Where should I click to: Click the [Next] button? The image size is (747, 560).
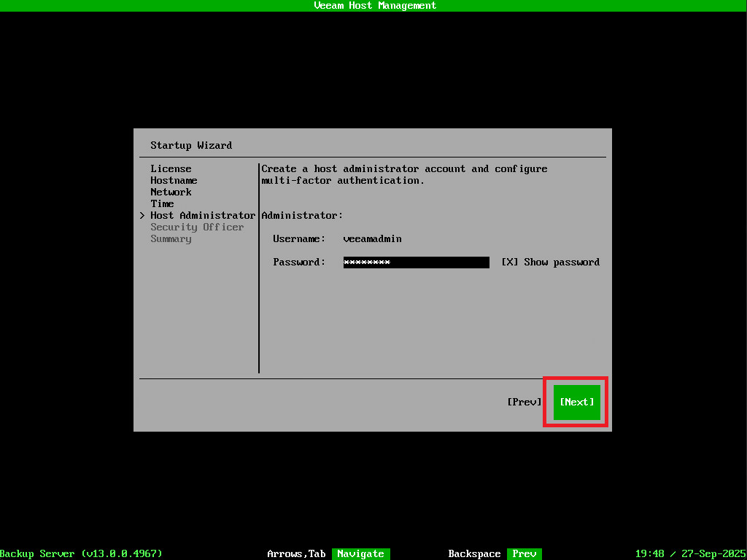pyautogui.click(x=576, y=402)
